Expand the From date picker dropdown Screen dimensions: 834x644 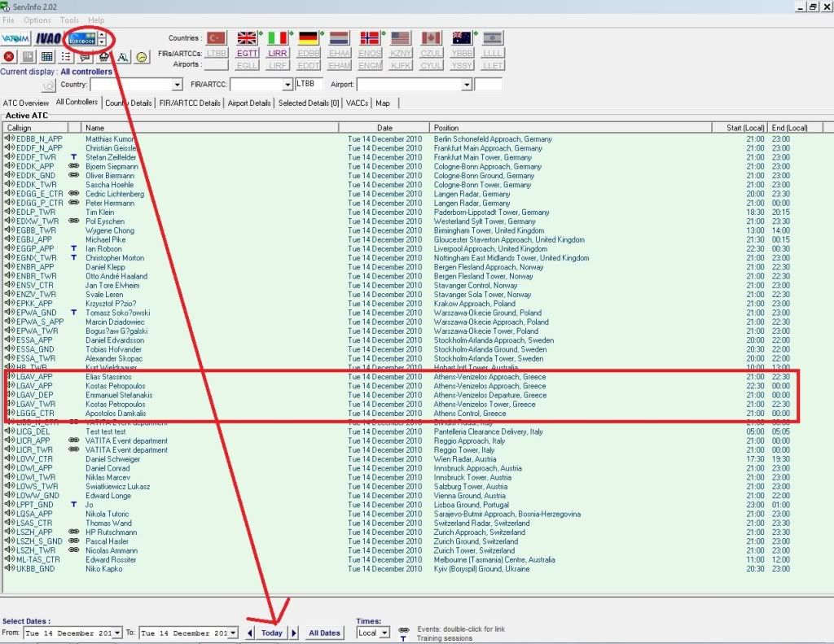(117, 633)
